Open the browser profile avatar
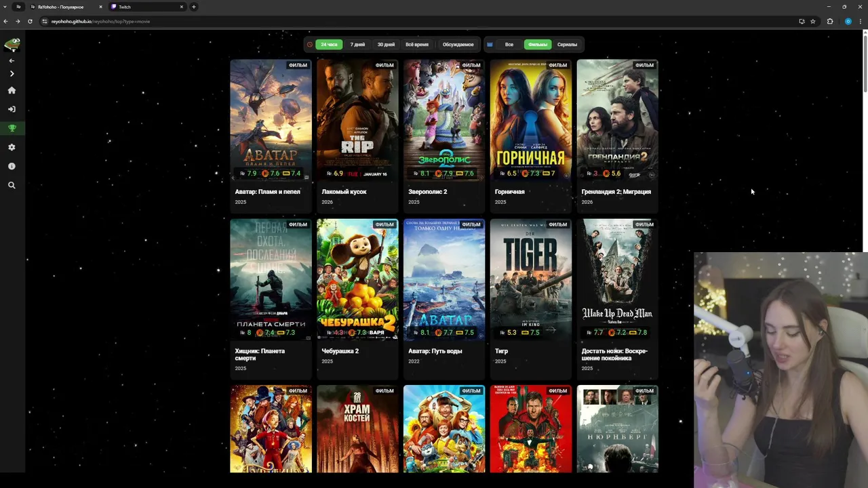The width and height of the screenshot is (868, 488). coord(848,21)
